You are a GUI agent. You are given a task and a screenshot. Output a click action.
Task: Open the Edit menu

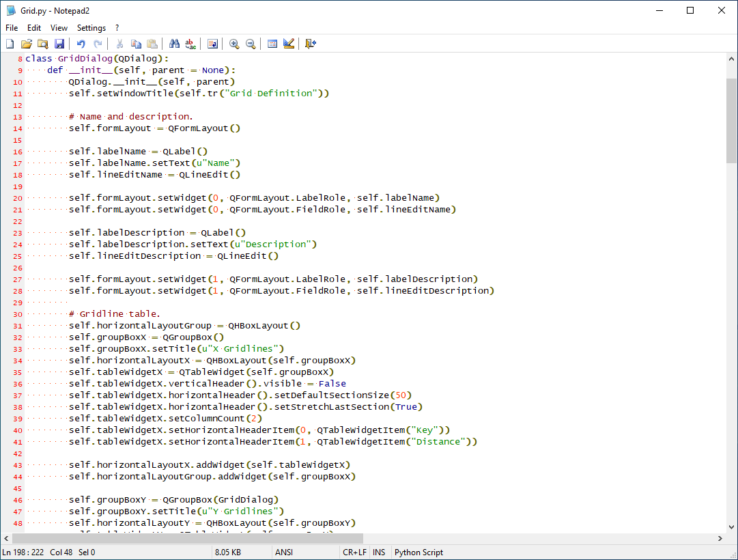(34, 28)
